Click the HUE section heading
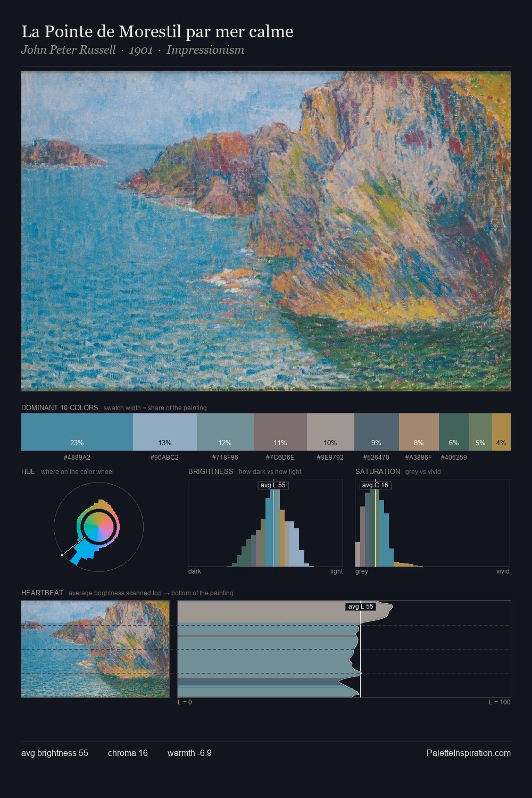 pyautogui.click(x=28, y=471)
